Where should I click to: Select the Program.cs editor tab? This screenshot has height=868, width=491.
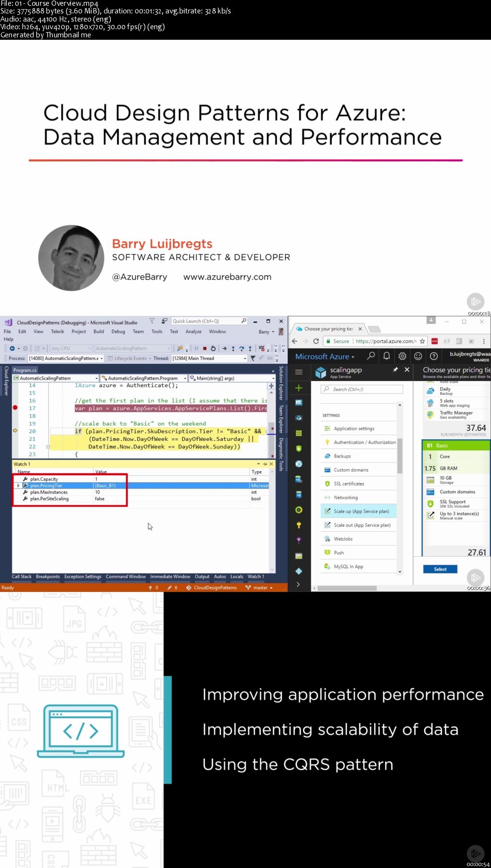click(x=25, y=370)
